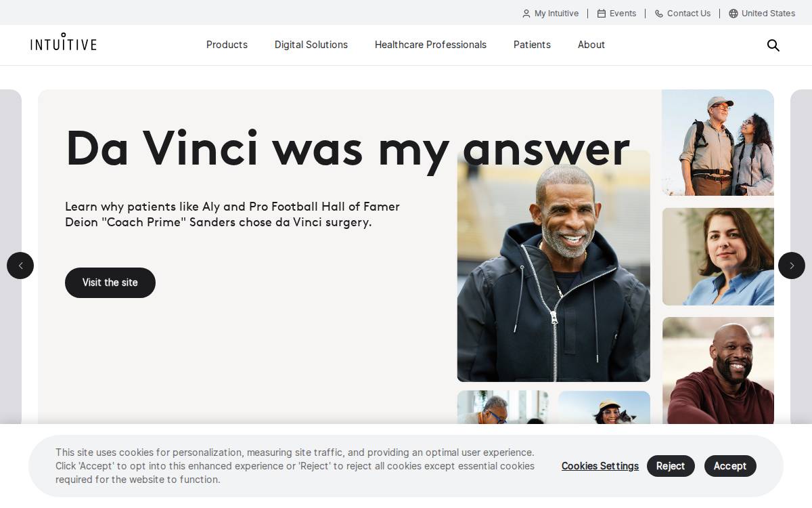Click the Deion Sanders hoodie photo
The width and height of the screenshot is (812, 508).
click(554, 266)
